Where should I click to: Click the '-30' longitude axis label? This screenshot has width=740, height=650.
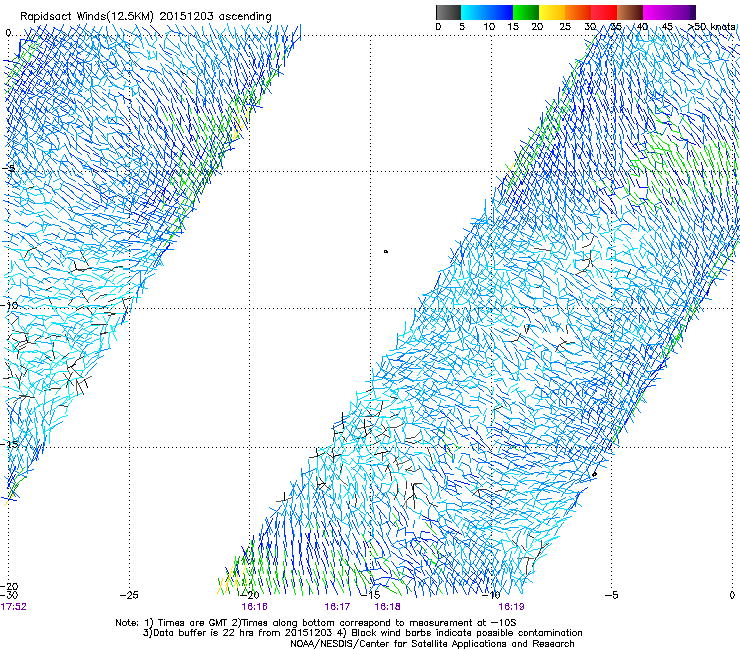[9, 595]
